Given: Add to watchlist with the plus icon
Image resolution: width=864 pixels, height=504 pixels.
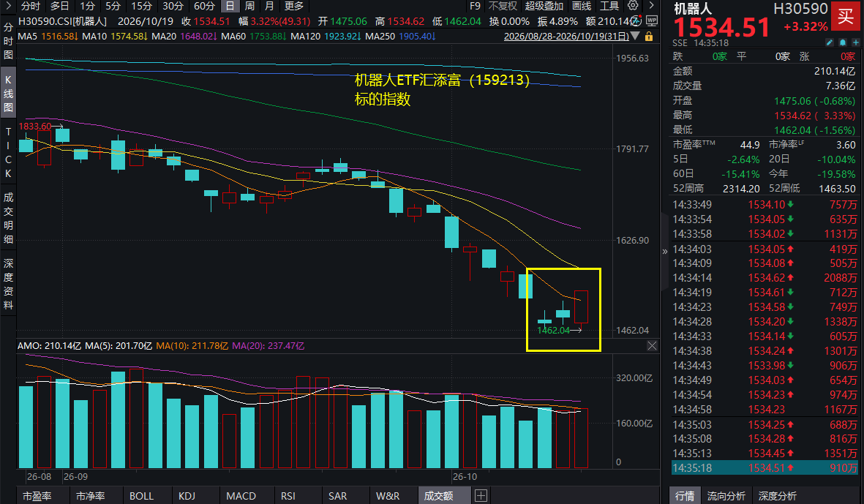Looking at the screenshot, I should [x=855, y=42].
